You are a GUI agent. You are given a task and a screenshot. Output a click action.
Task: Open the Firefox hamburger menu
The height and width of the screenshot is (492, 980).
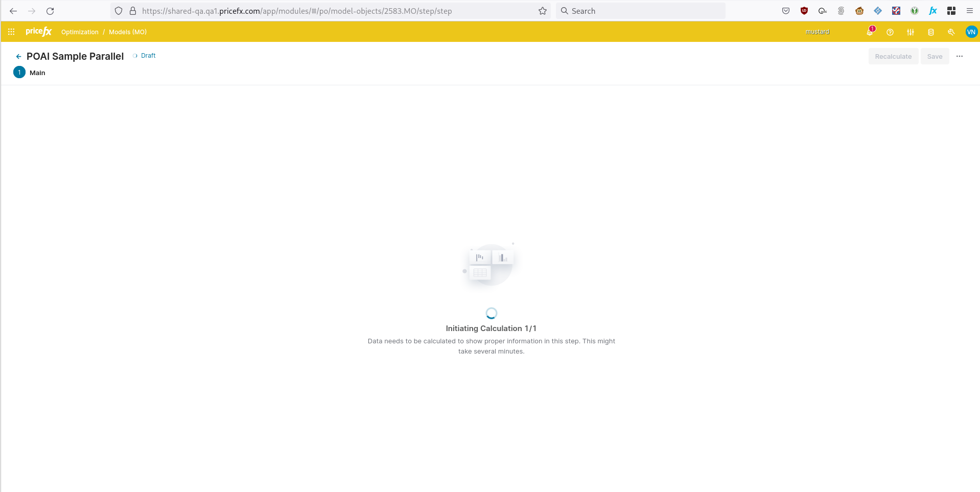[x=970, y=11]
